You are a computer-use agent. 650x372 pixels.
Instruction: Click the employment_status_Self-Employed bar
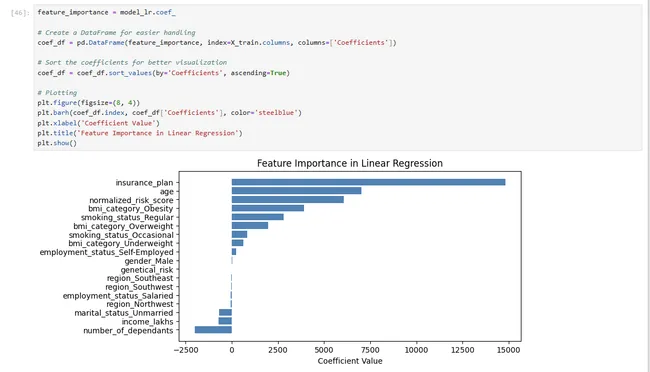coord(234,252)
